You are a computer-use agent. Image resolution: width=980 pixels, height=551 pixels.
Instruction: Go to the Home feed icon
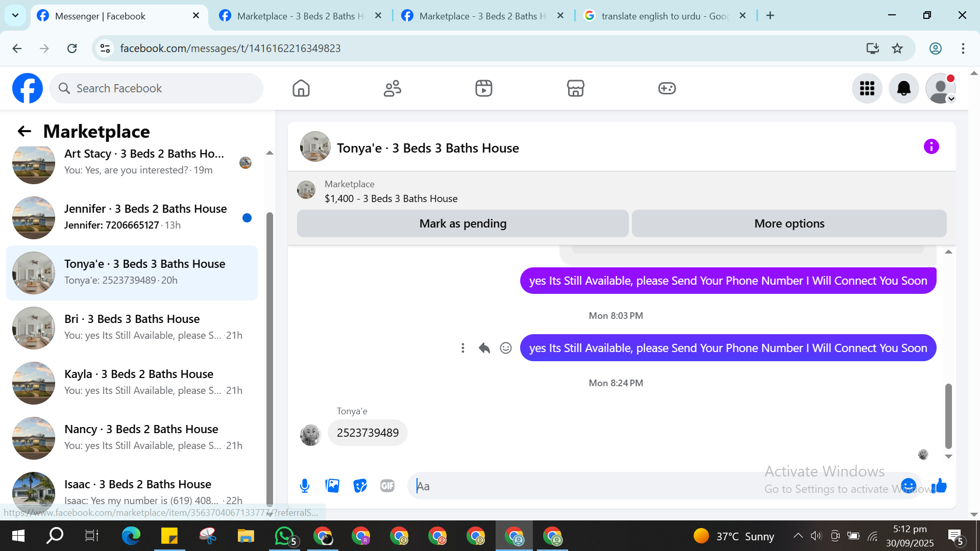pyautogui.click(x=301, y=88)
